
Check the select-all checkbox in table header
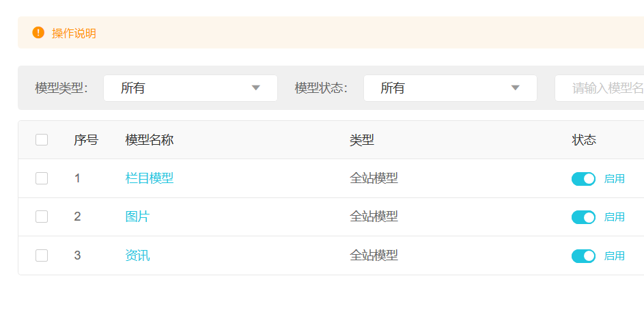point(42,140)
